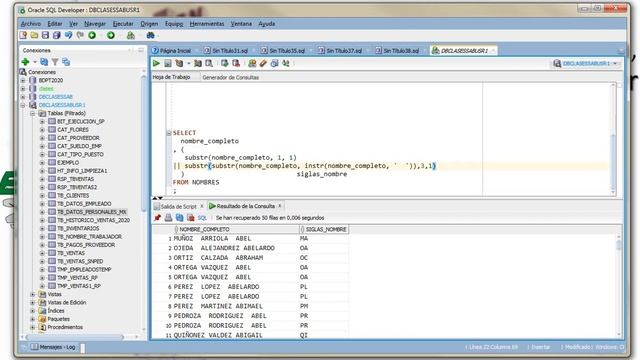Open the Editar menu

coord(55,24)
